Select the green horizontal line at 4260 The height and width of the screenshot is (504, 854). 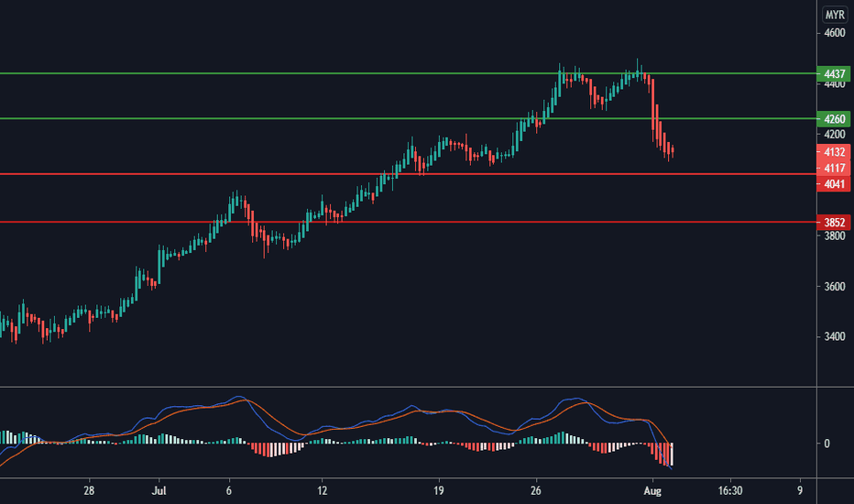pyautogui.click(x=409, y=118)
